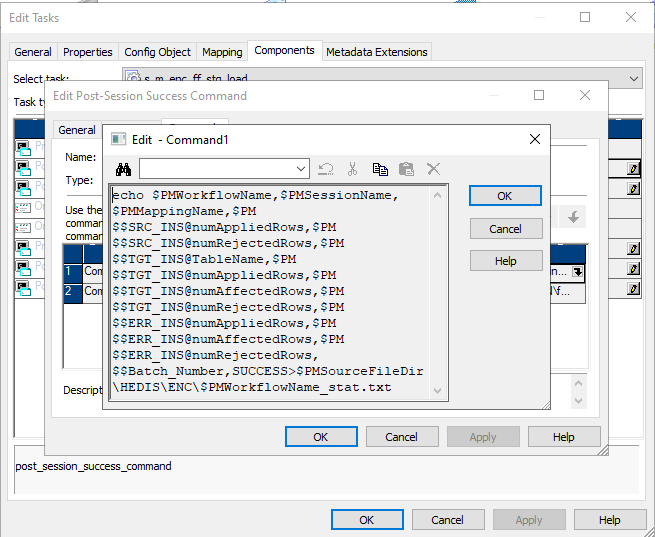Image resolution: width=655 pixels, height=537 pixels.
Task: Open Properties tab in Edit Tasks
Action: (x=88, y=52)
